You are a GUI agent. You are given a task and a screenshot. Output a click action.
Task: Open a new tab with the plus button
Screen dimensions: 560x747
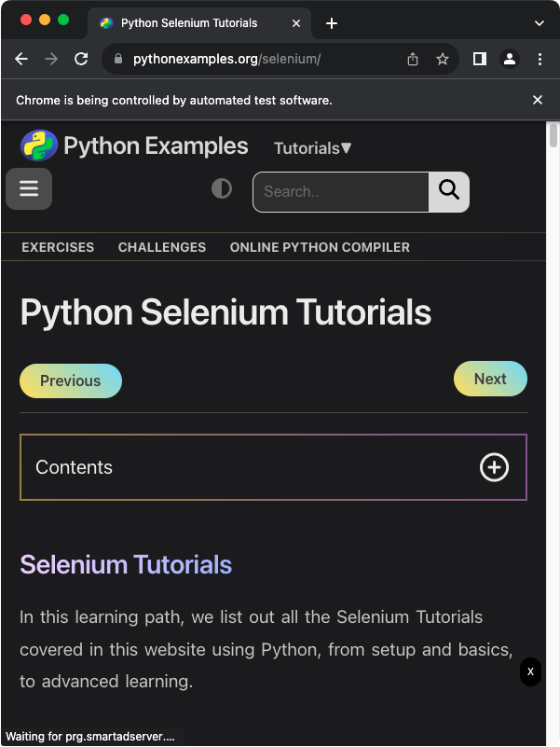[x=332, y=23]
